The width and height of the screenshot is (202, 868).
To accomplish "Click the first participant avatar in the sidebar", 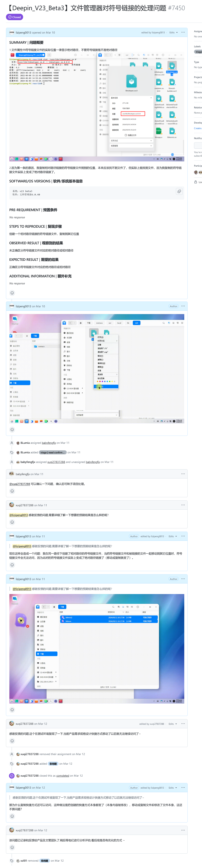I will (196, 172).
